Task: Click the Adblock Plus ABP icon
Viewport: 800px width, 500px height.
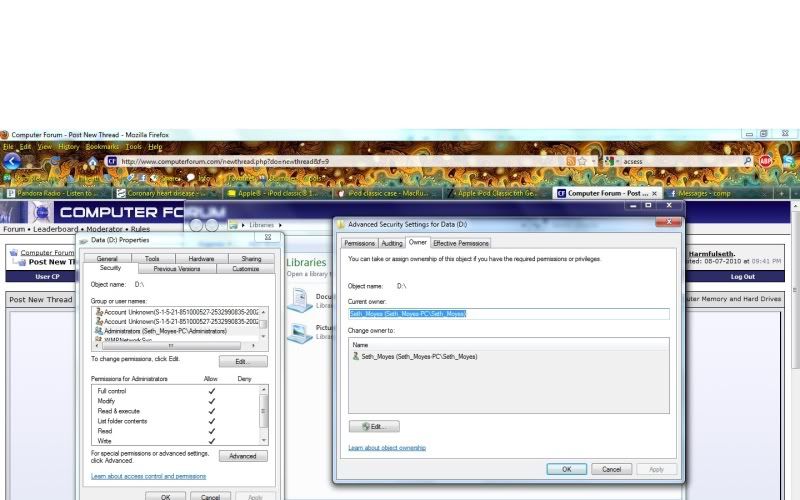Action: [x=765, y=161]
